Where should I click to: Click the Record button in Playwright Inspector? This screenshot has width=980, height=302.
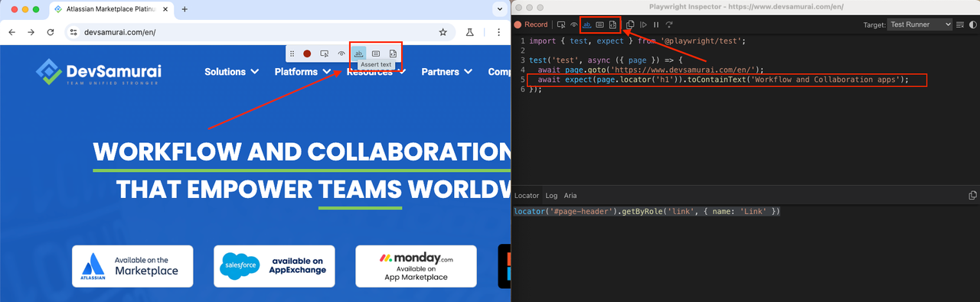[531, 24]
